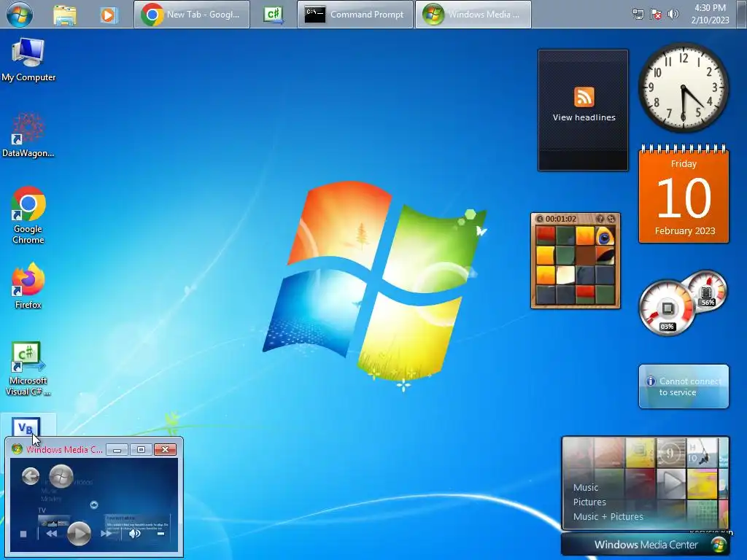Click the back arrow in Media Center

point(31,475)
